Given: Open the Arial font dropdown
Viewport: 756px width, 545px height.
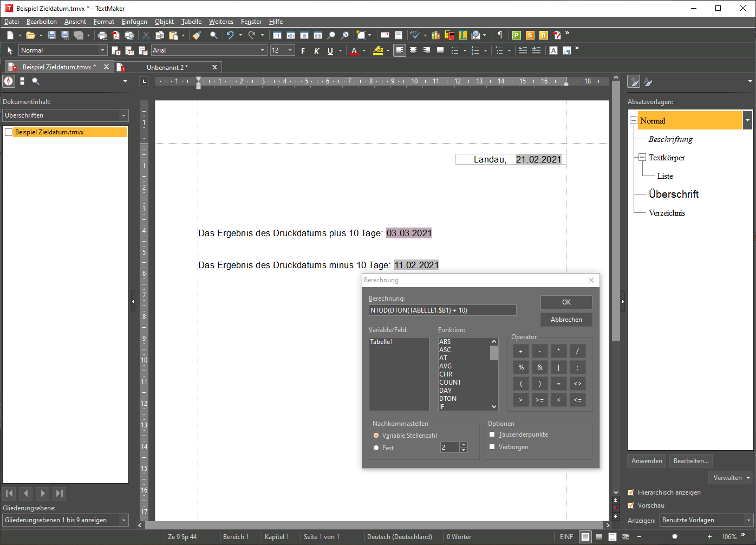Looking at the screenshot, I should (263, 50).
